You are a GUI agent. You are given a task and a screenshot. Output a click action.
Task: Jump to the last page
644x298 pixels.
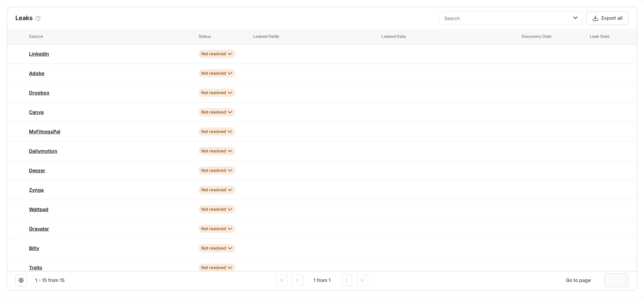362,280
